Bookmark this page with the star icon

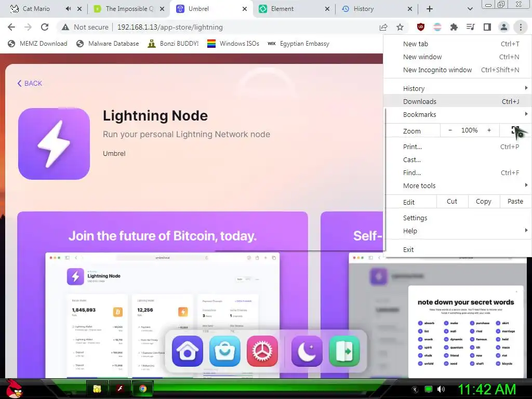[x=400, y=27]
